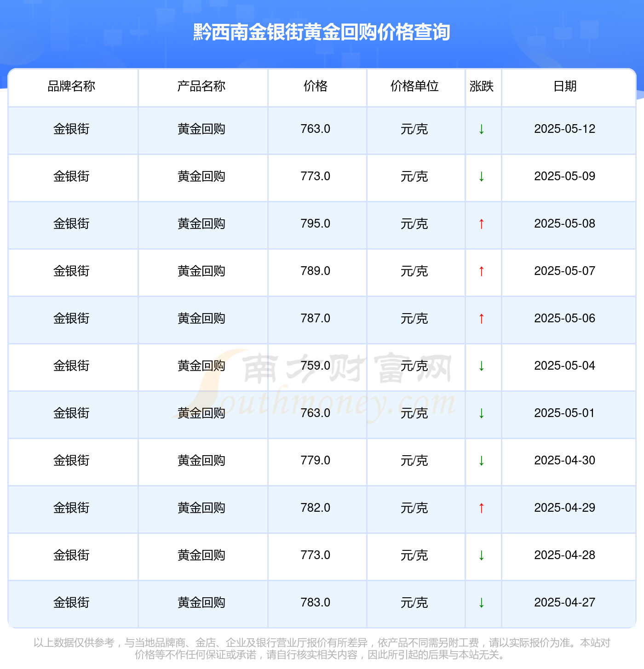Click 元/克 in the 2025-04-30 row
The image size is (644, 669).
(414, 461)
